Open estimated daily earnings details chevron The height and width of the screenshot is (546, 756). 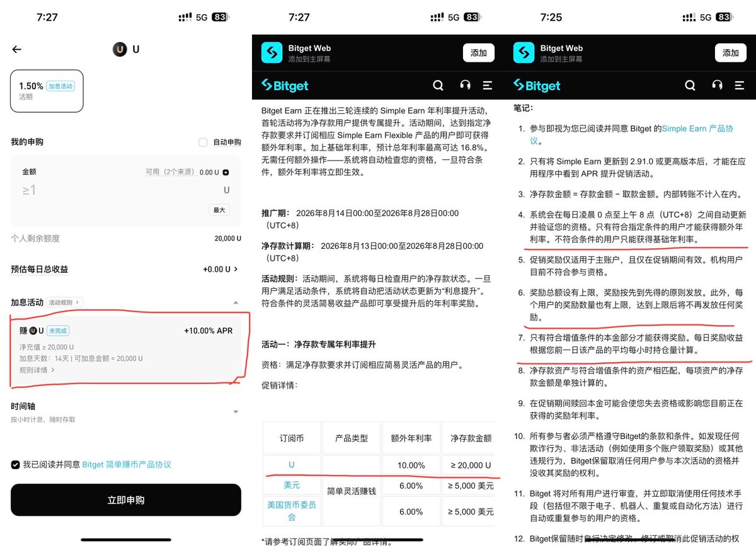[236, 270]
